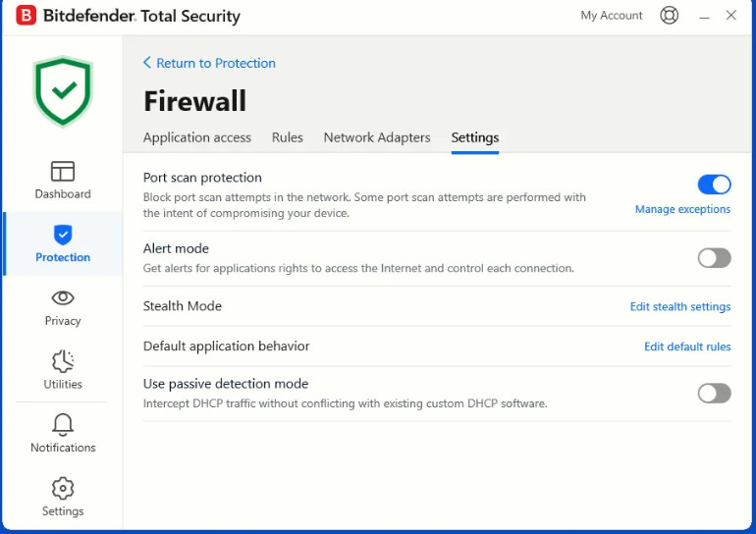
Task: Switch to the Rules tab
Action: 288,137
